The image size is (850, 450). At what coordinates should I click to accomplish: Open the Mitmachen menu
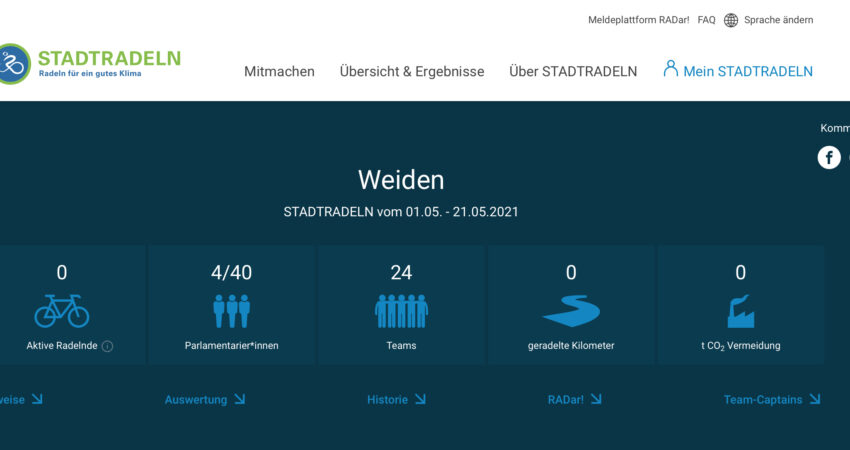[x=279, y=72]
